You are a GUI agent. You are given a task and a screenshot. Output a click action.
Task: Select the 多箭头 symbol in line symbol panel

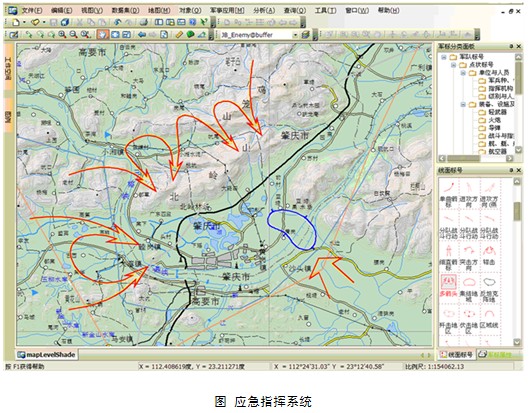pyautogui.click(x=448, y=286)
